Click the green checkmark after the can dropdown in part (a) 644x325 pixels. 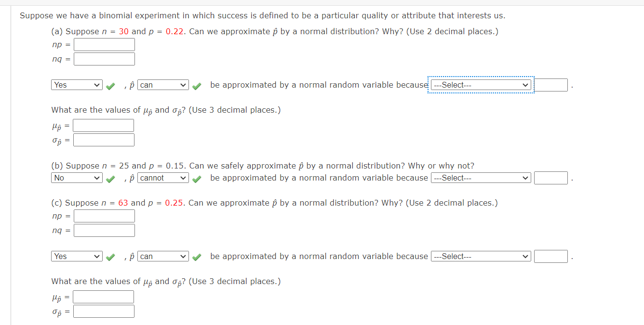click(x=197, y=85)
